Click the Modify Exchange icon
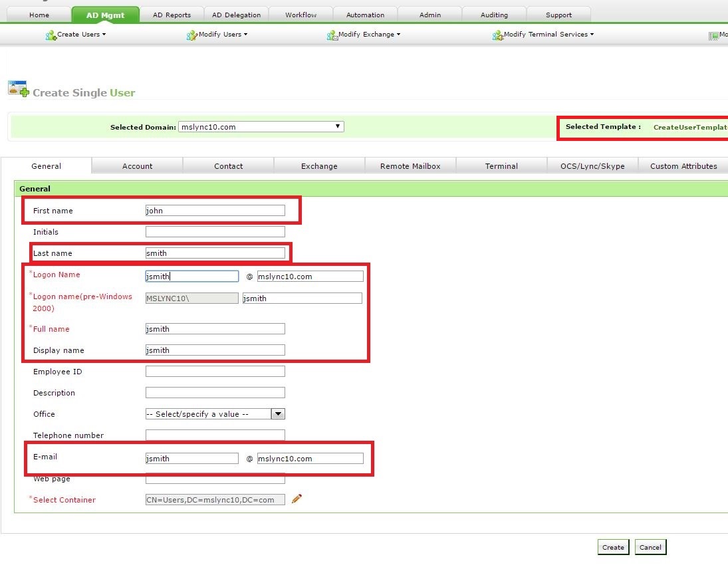This screenshot has width=728, height=577. click(332, 35)
